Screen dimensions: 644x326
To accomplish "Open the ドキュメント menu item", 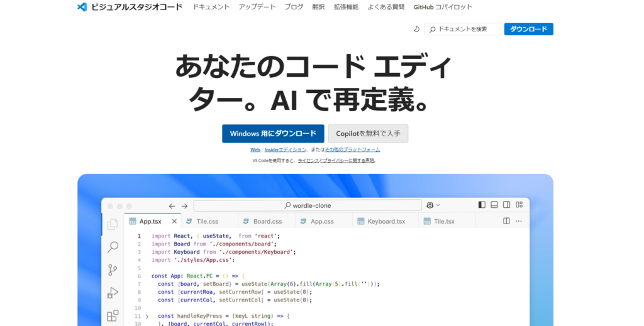I will click(211, 7).
